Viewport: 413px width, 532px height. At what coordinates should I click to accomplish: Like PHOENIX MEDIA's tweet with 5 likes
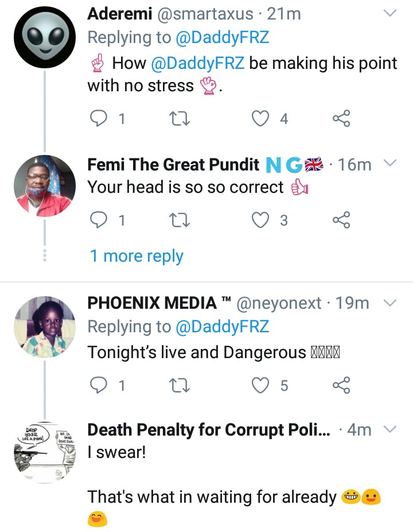point(261,386)
